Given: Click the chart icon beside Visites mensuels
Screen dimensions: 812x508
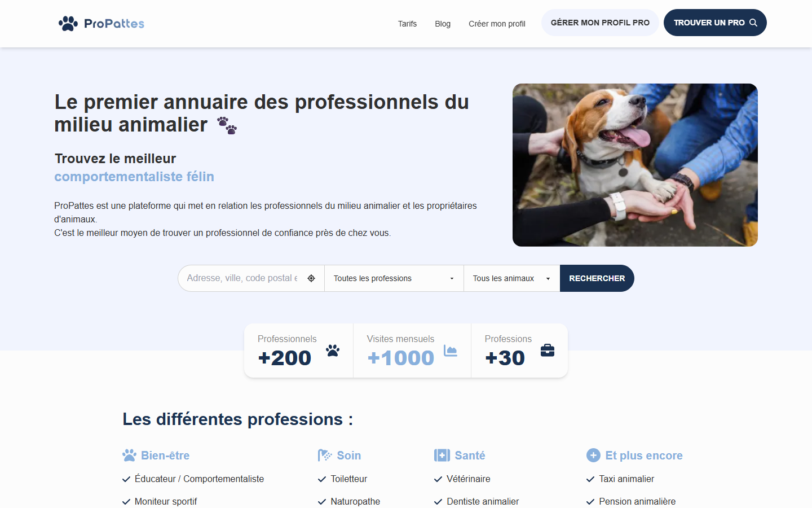Looking at the screenshot, I should (x=451, y=351).
